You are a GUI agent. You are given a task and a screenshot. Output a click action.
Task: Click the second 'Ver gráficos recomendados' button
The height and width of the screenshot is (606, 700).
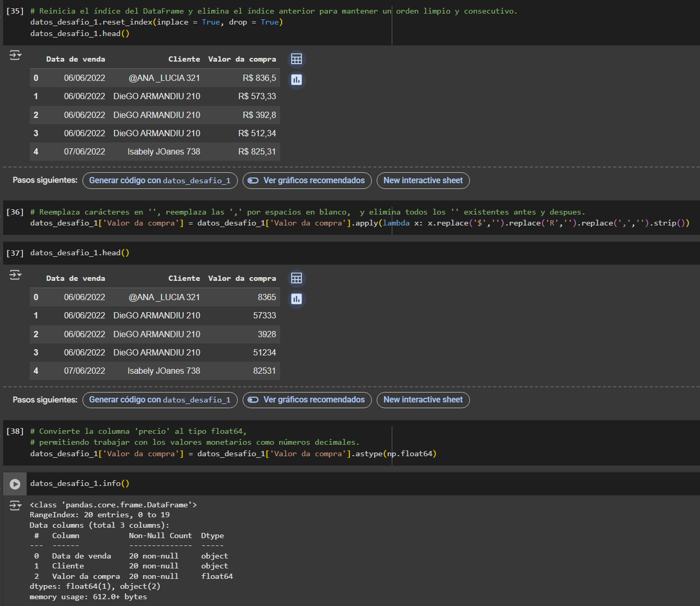point(307,400)
